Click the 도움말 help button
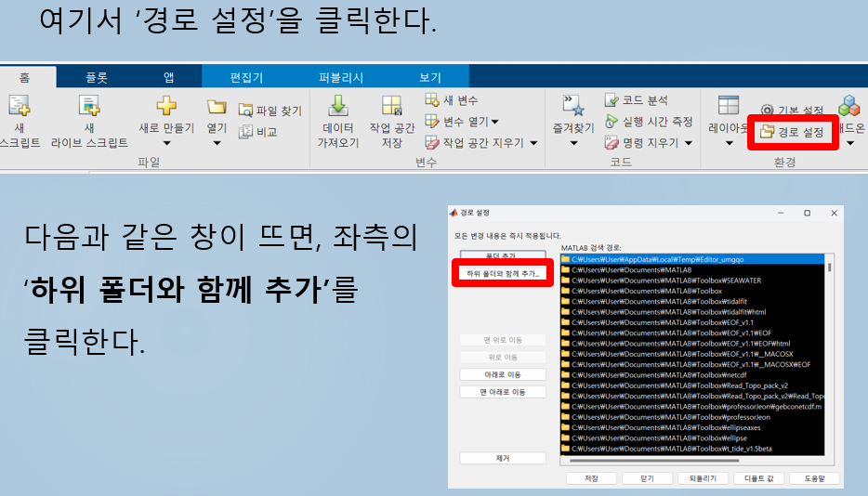This screenshot has height=496, width=868. [x=814, y=478]
